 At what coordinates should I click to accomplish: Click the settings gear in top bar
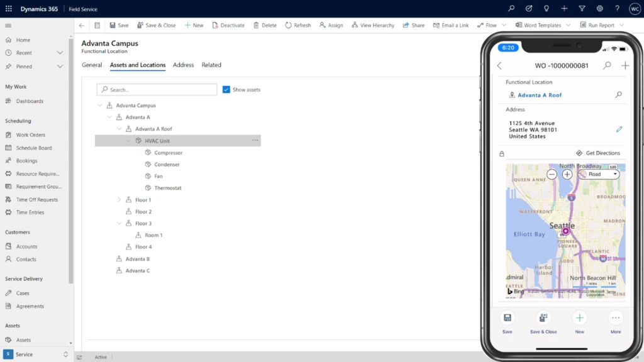click(599, 9)
